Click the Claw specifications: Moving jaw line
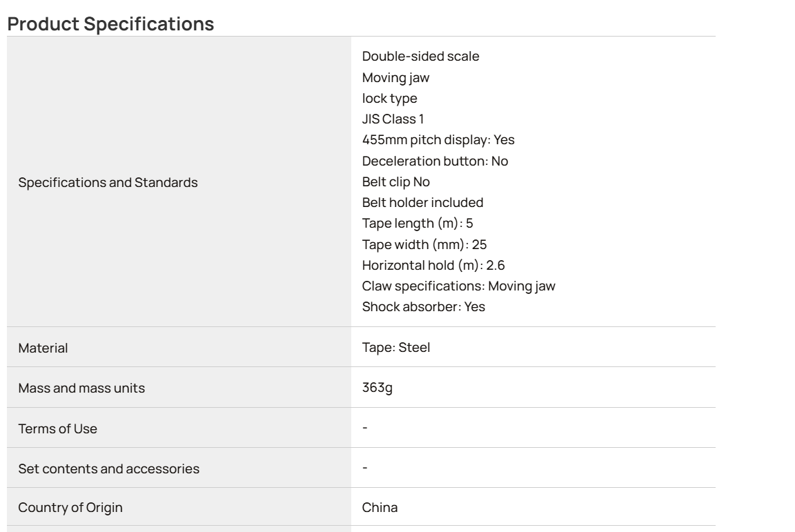 tap(458, 286)
